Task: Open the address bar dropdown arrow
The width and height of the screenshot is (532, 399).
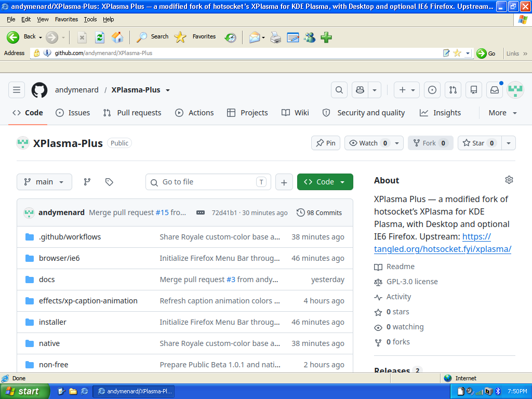Action: click(468, 53)
